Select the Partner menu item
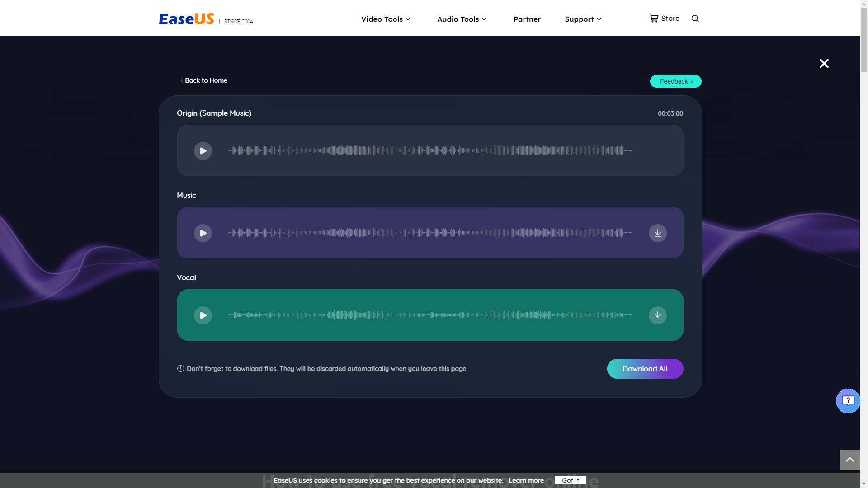 point(527,19)
